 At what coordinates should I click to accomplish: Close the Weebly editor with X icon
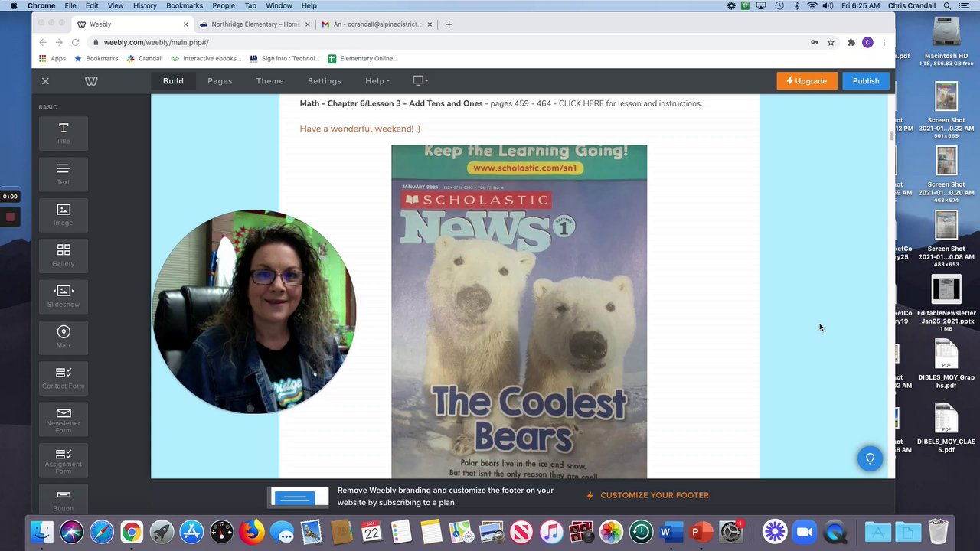pos(45,81)
